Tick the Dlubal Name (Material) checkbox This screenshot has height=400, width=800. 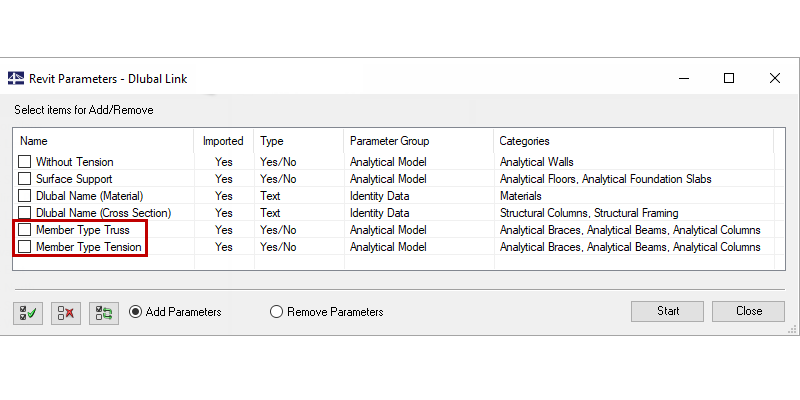tap(25, 196)
